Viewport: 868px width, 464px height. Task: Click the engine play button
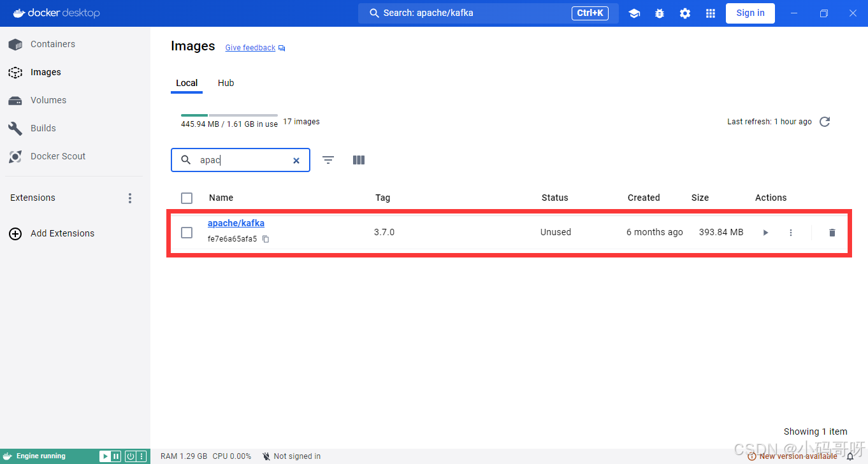coord(105,456)
